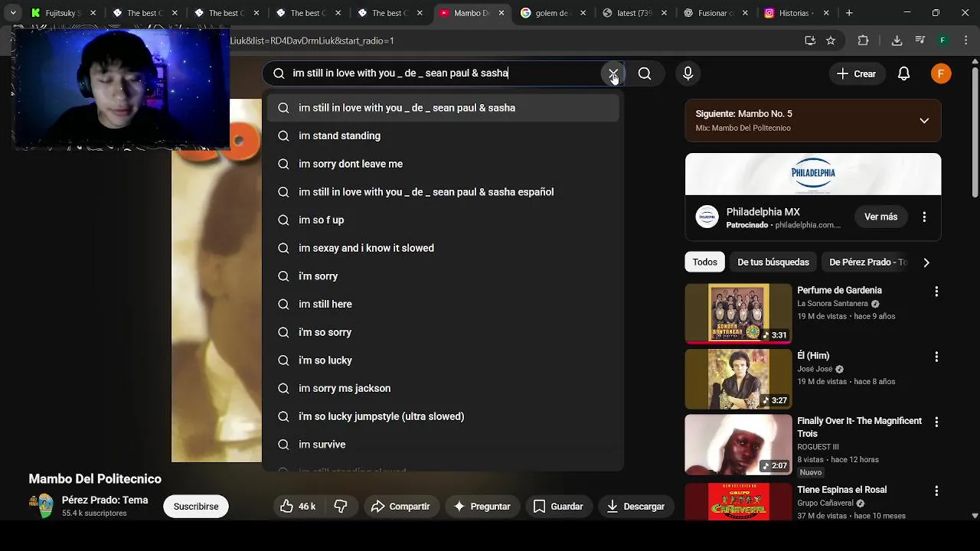
Task: Dislike the video with thumbs down
Action: pos(341,507)
